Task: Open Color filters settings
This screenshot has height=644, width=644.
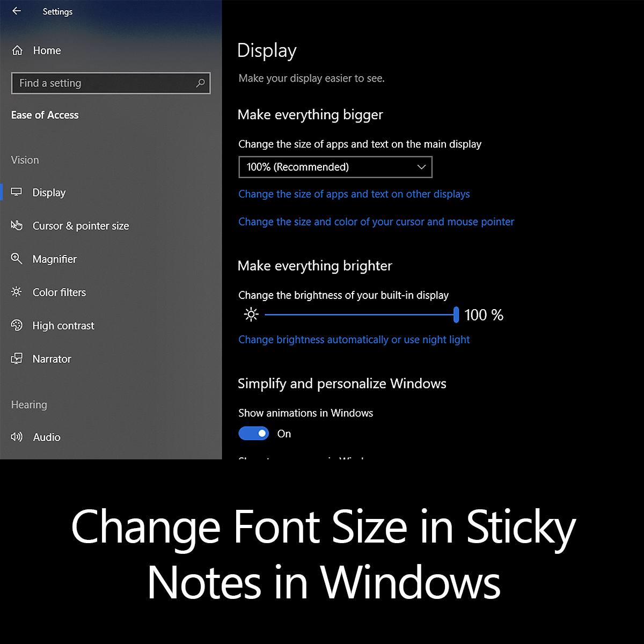Action: click(x=59, y=292)
